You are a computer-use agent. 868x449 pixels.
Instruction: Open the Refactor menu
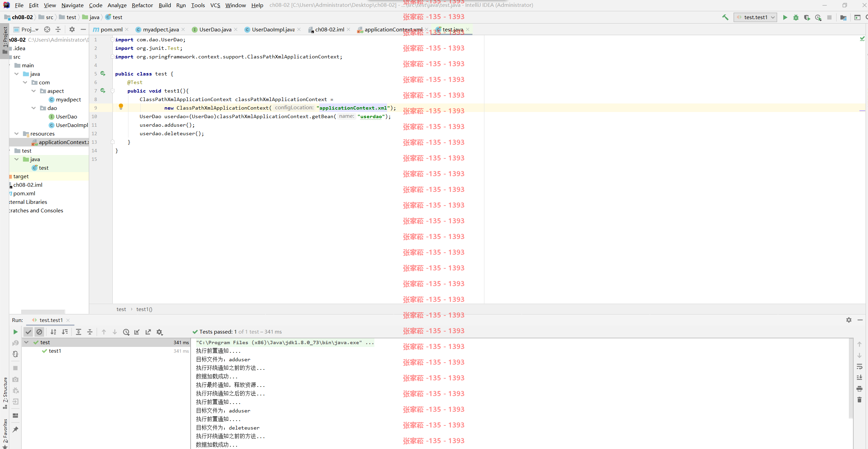[x=142, y=5]
